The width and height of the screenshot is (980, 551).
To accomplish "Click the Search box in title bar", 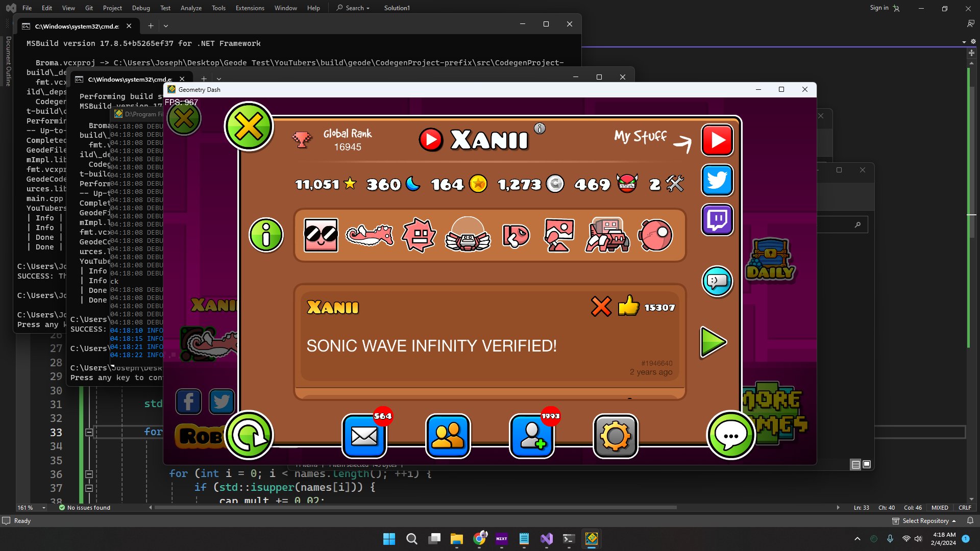I will coord(353,8).
